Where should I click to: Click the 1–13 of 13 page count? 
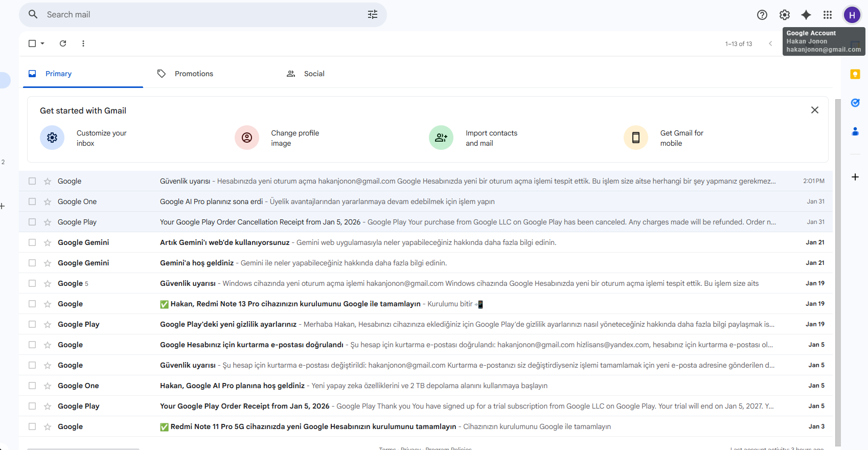click(739, 44)
